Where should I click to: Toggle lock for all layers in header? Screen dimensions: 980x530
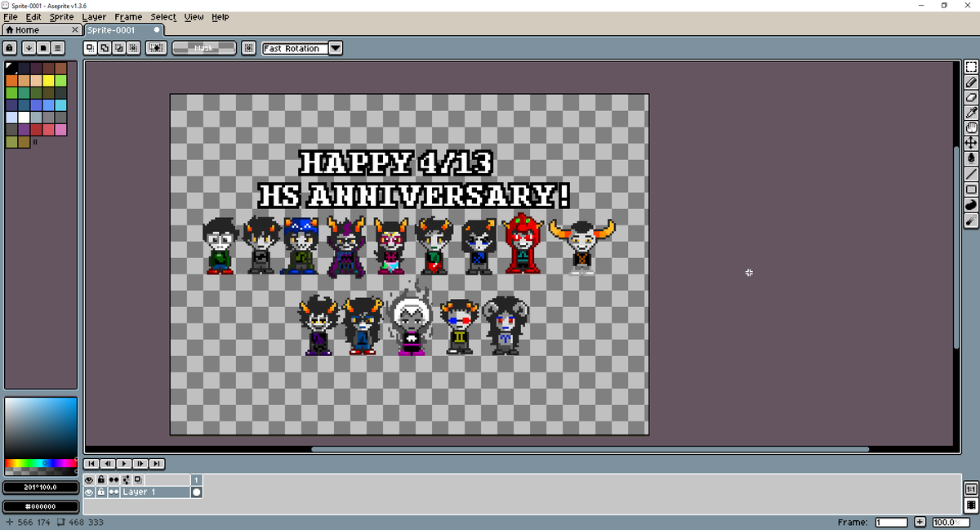(101, 479)
